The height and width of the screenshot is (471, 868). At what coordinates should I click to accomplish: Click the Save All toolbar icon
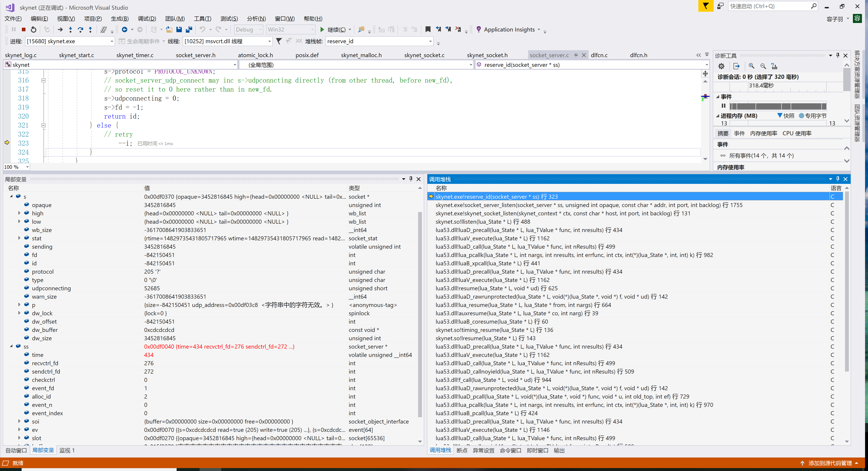pos(189,29)
